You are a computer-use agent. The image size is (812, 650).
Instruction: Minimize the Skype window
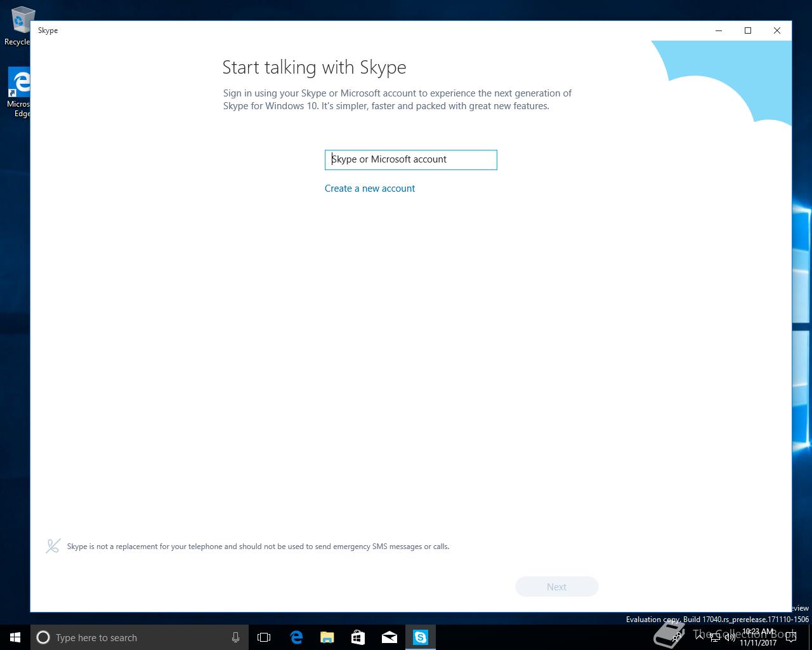click(719, 30)
